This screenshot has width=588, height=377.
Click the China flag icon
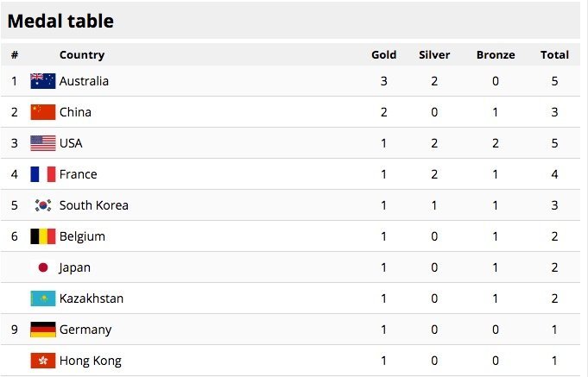pyautogui.click(x=43, y=112)
